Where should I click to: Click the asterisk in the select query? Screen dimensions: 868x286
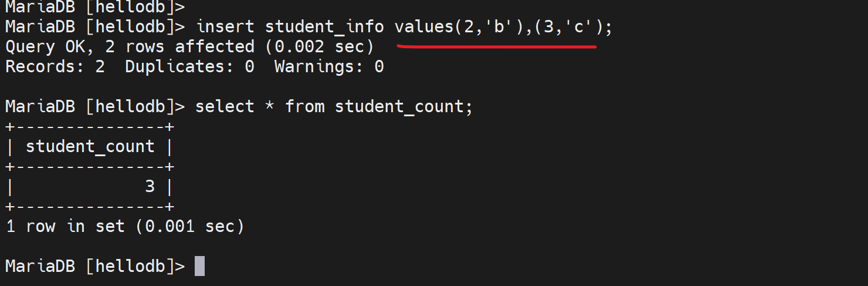[x=270, y=106]
